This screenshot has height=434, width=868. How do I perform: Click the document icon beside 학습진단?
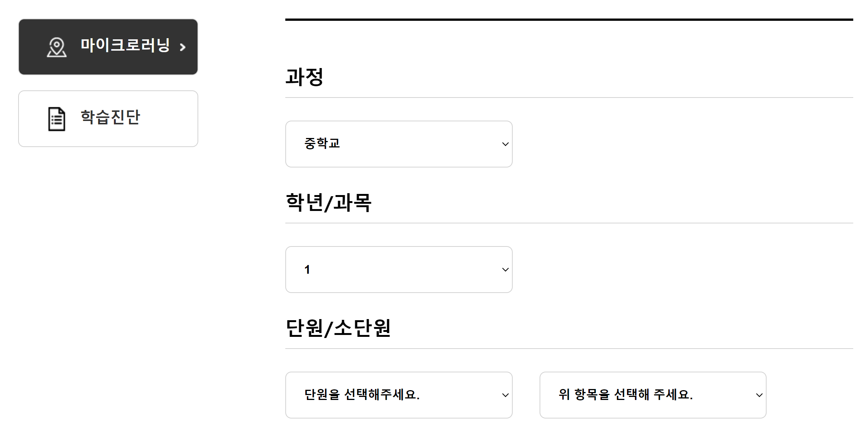(57, 119)
